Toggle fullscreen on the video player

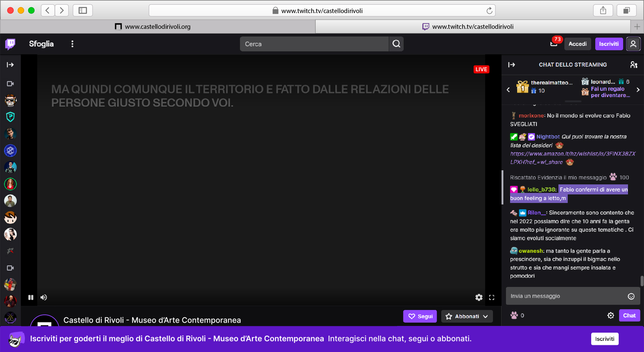(492, 297)
